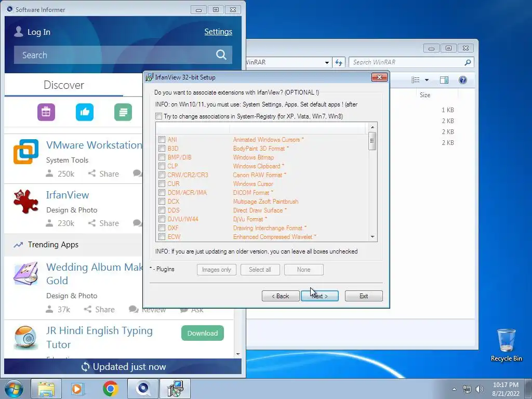Click the refresh icon in WinRAR window
This screenshot has width=532, height=399.
[x=339, y=62]
